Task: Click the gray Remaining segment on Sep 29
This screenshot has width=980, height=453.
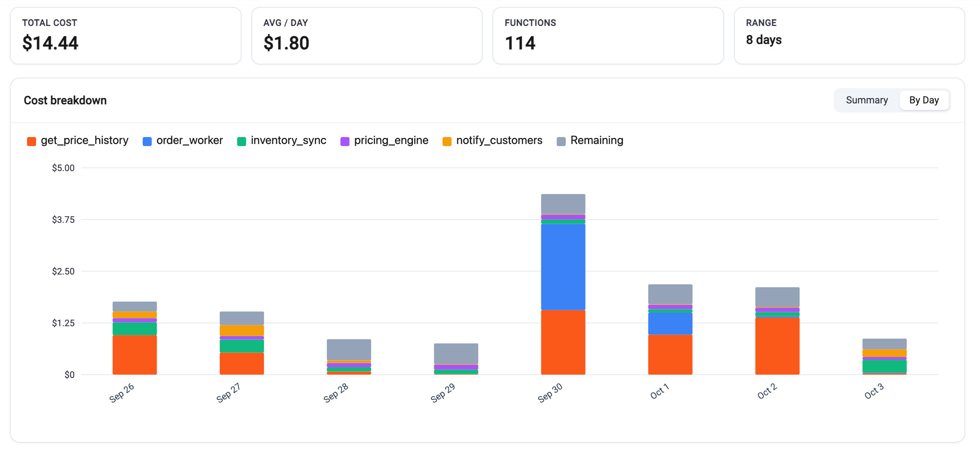Action: [x=456, y=354]
